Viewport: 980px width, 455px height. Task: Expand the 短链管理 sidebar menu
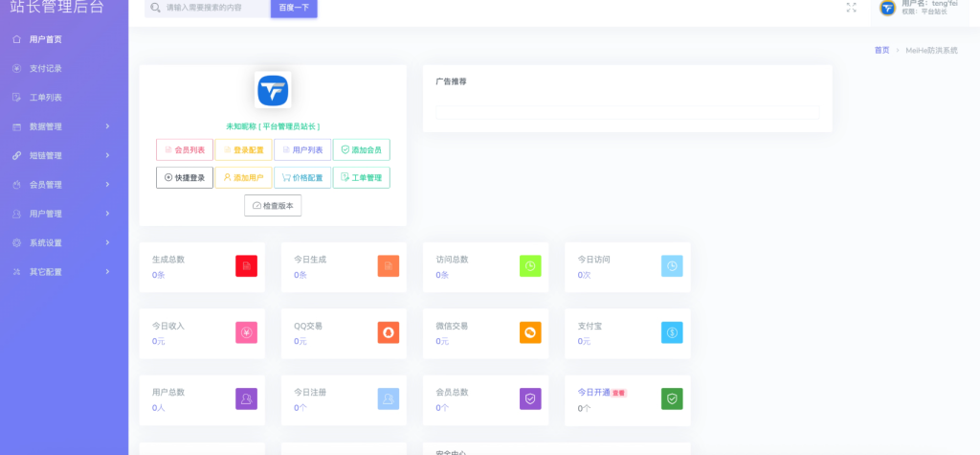63,155
